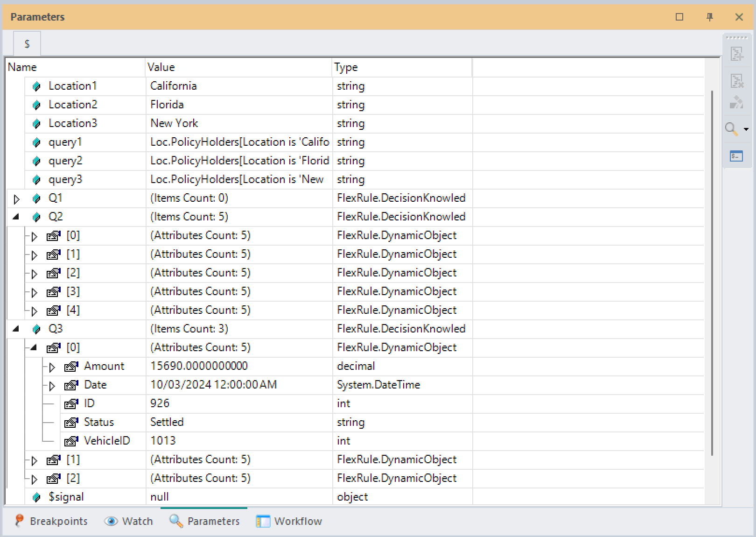The image size is (756, 537).
Task: Click the clear/paint icon in sidebar
Action: pos(737,102)
